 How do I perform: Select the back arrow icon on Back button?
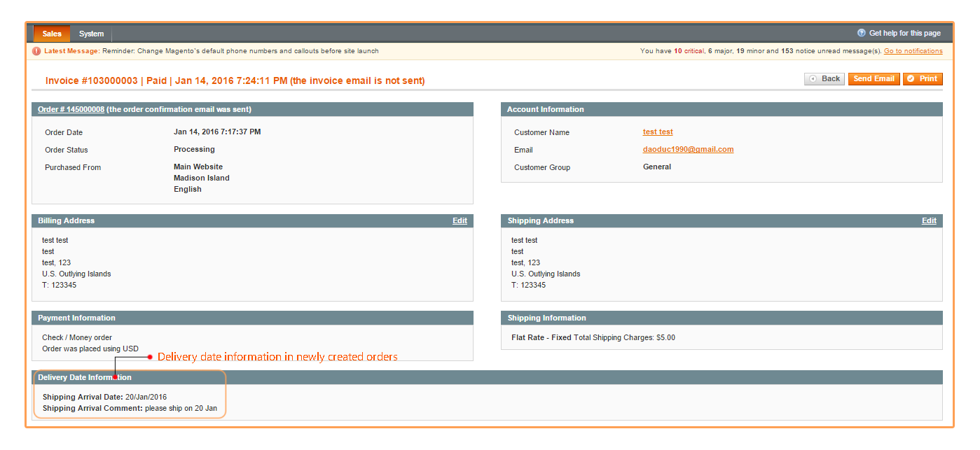tap(812, 78)
